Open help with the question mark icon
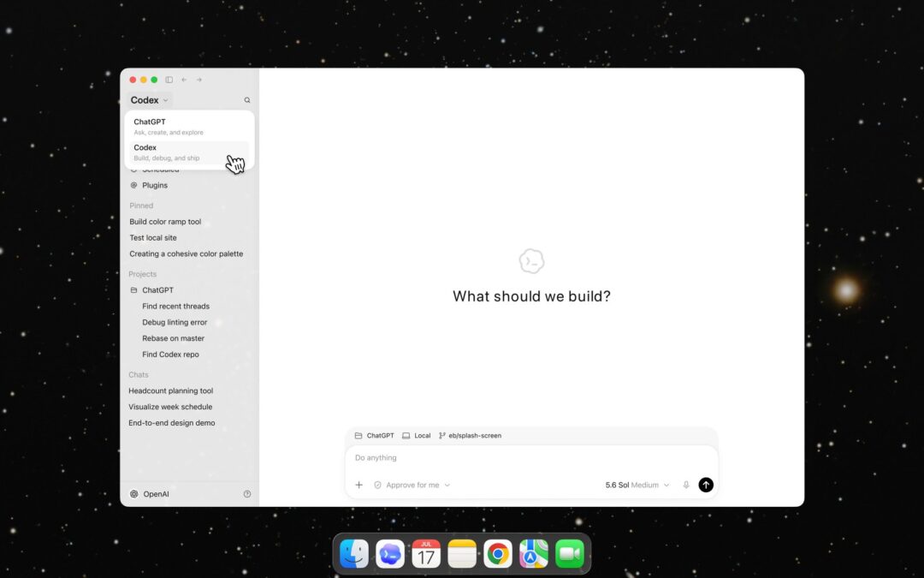 click(x=247, y=494)
